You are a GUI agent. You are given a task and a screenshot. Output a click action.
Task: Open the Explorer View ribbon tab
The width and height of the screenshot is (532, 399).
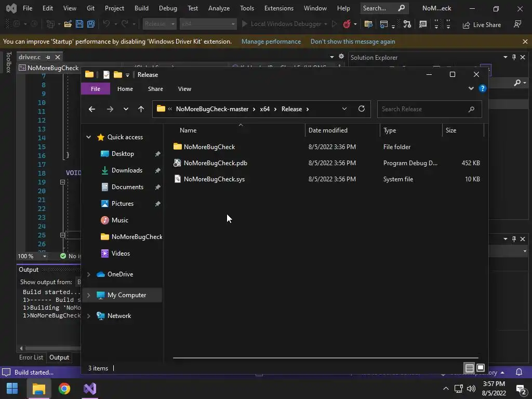[184, 89]
